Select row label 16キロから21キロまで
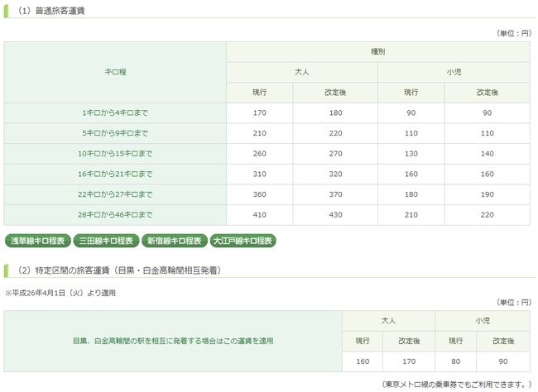The height and width of the screenshot is (392, 538). tap(115, 174)
